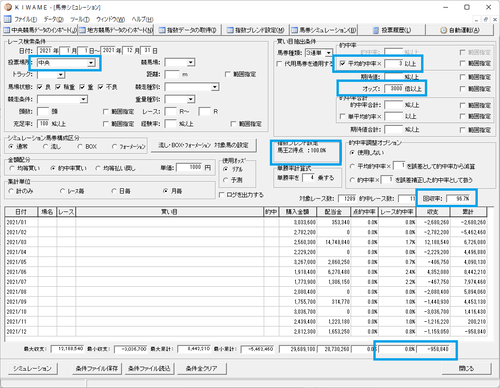500x388 pixels.
Task: Click the 閉じる button
Action: pos(466,368)
